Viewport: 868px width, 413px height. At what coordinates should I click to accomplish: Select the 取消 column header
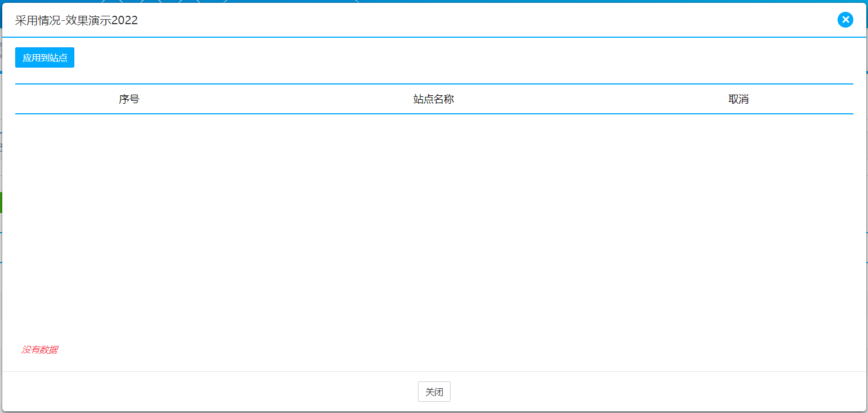[x=738, y=99]
